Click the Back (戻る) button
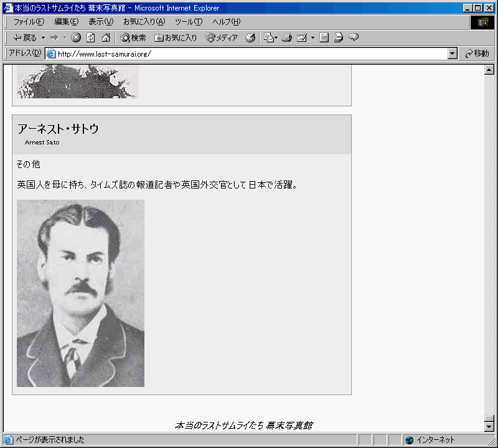Screen dimensions: 498x448 coord(25,38)
